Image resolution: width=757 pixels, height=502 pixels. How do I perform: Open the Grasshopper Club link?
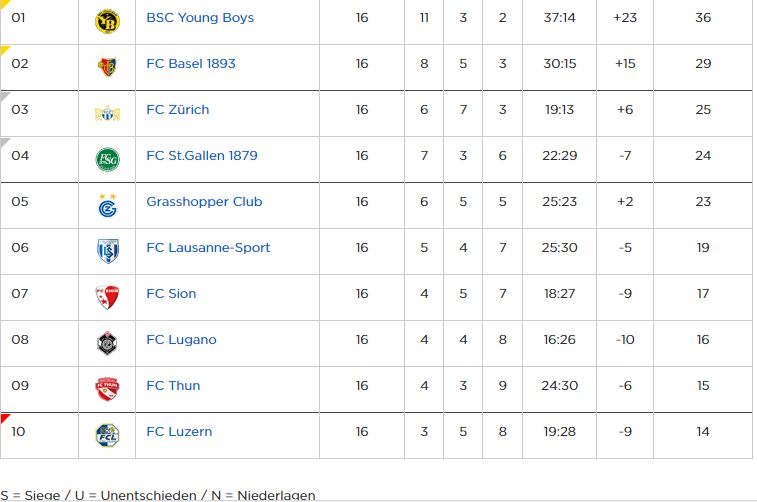click(204, 202)
